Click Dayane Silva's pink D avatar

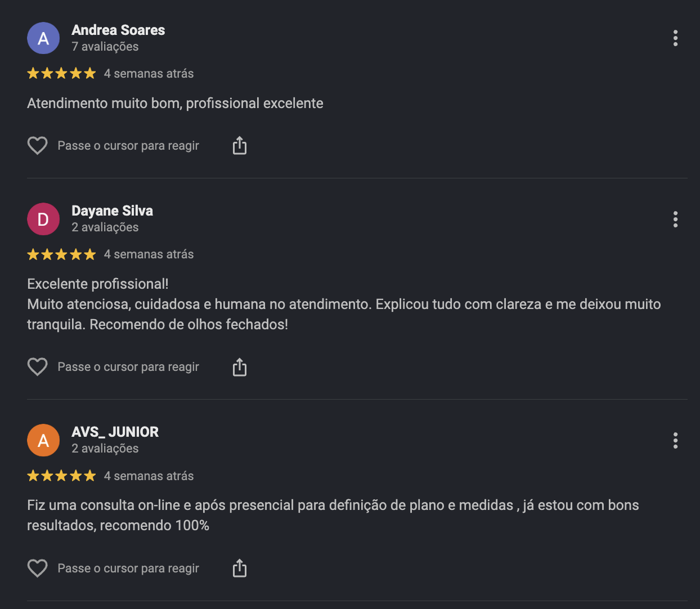coord(43,219)
